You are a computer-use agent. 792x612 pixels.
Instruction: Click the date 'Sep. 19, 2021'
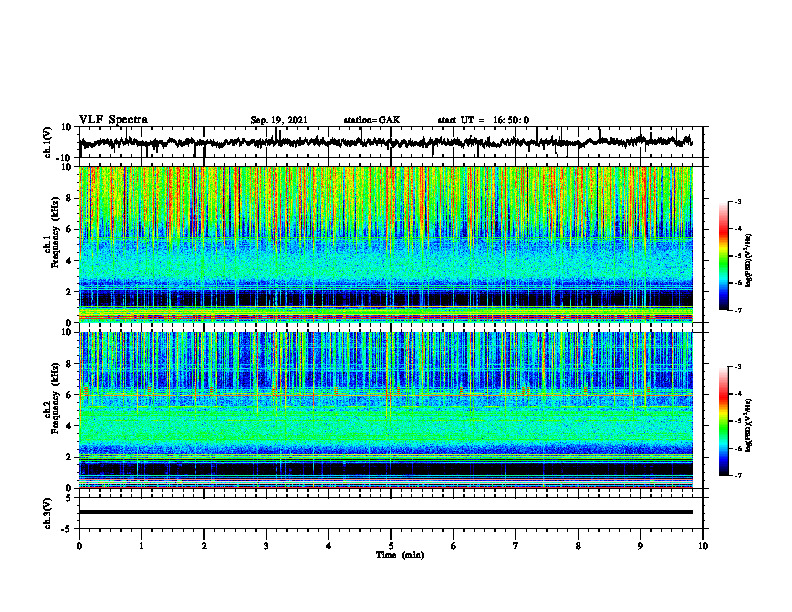click(279, 120)
